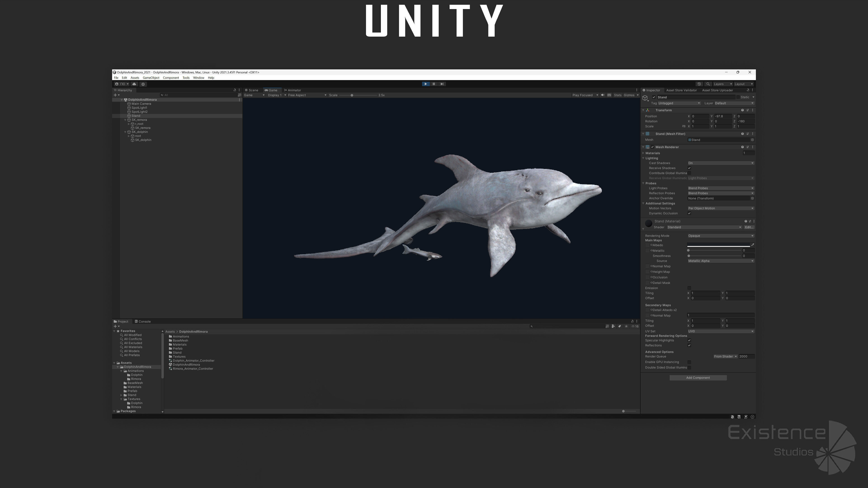Open the Rendering Mode Opaque dropdown
The image size is (868, 488).
click(721, 236)
